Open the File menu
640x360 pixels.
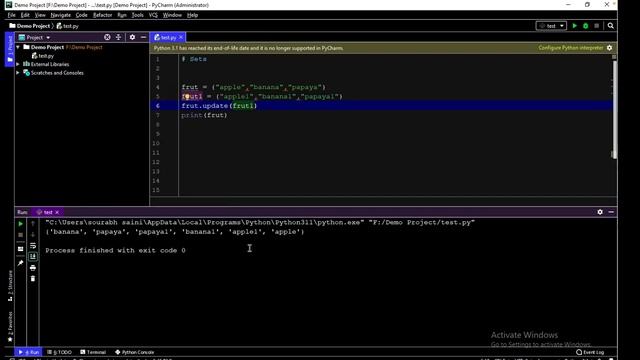point(11,15)
